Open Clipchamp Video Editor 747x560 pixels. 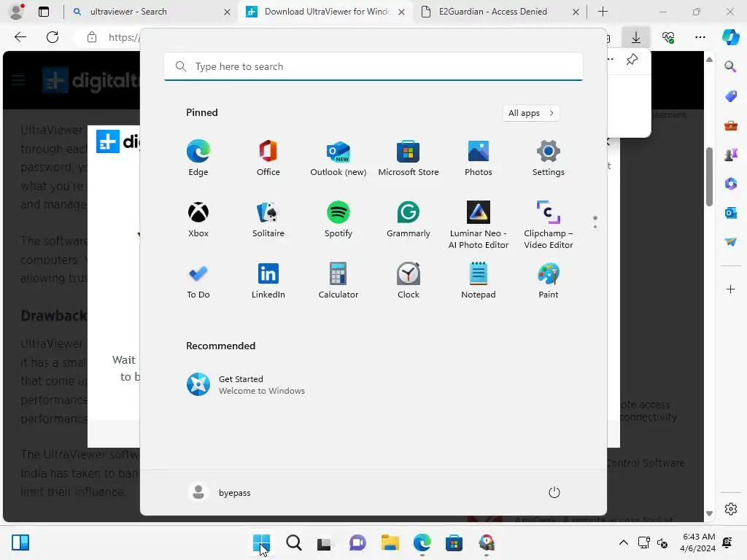coord(549,225)
